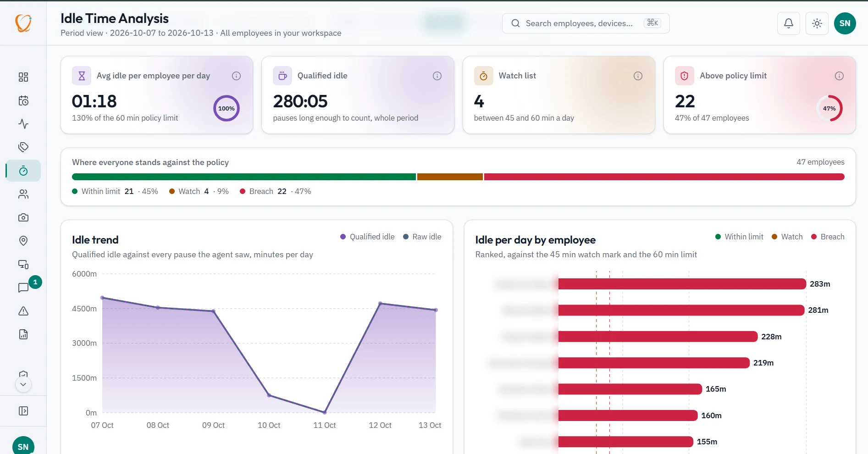Click the 280:05 qualified idle value
Viewport: 868px width, 454px height.
[x=300, y=101]
